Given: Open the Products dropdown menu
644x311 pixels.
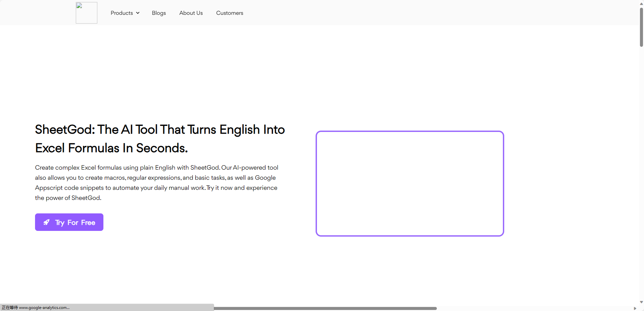Looking at the screenshot, I should 125,13.
